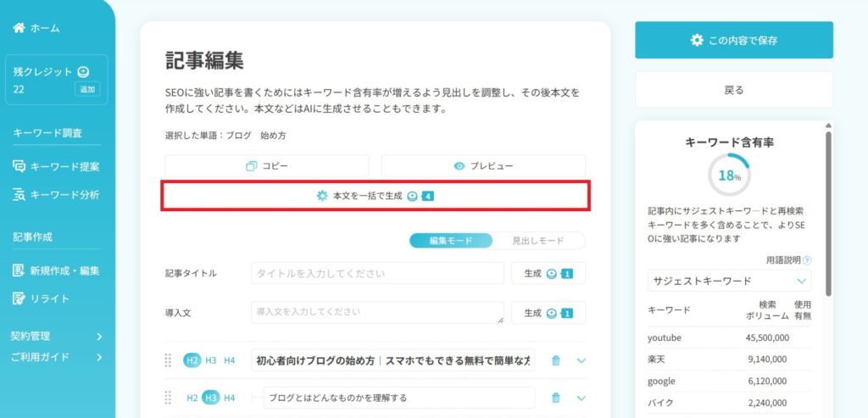Expand the 初心者向けブログ heading row
This screenshot has height=418, width=868.
tap(581, 361)
